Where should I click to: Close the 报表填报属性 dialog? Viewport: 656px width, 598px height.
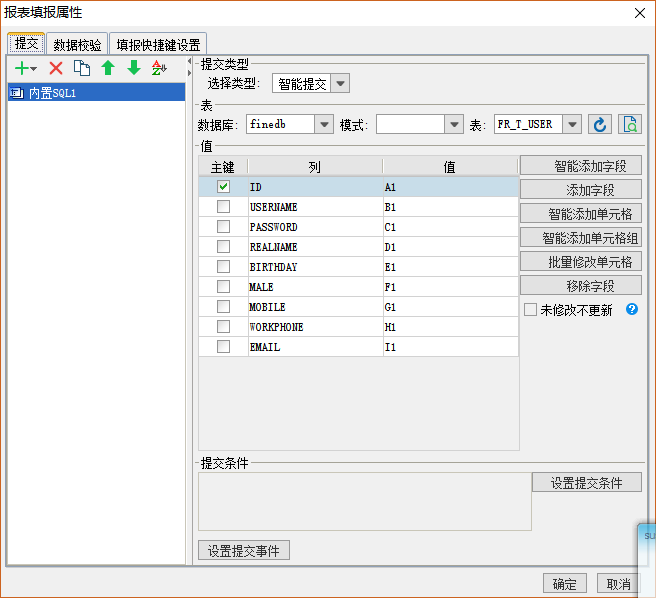[x=640, y=13]
